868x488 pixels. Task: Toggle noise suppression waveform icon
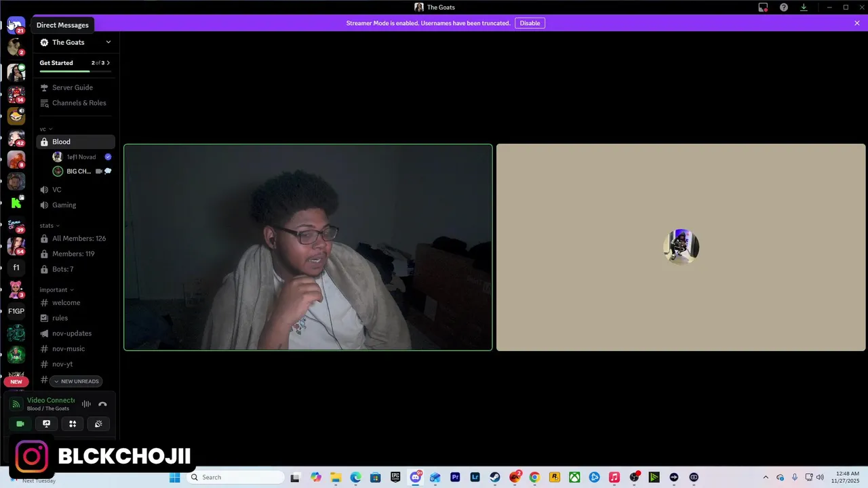click(86, 404)
